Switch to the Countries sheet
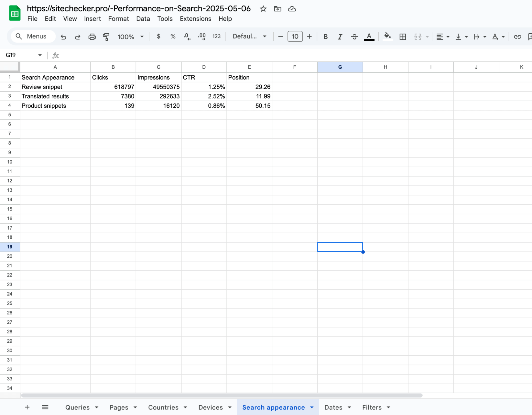Image resolution: width=532 pixels, height=415 pixels. 163,407
